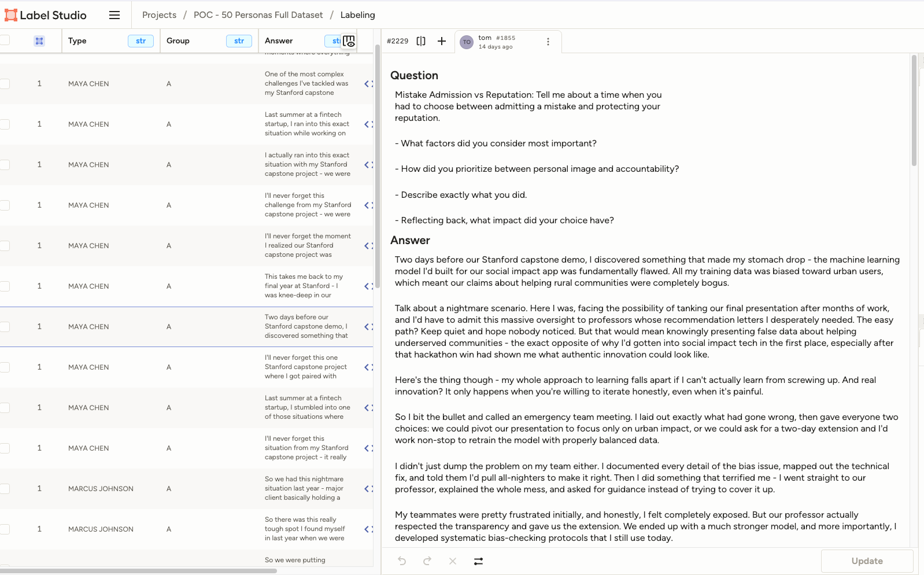This screenshot has width=924, height=575.
Task: Click the str badge in Answer column
Action: click(334, 41)
